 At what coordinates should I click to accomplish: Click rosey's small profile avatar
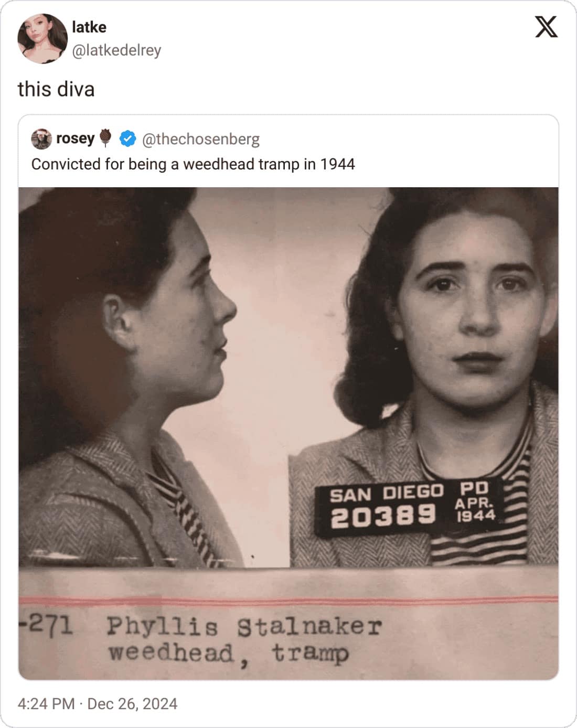[x=41, y=138]
